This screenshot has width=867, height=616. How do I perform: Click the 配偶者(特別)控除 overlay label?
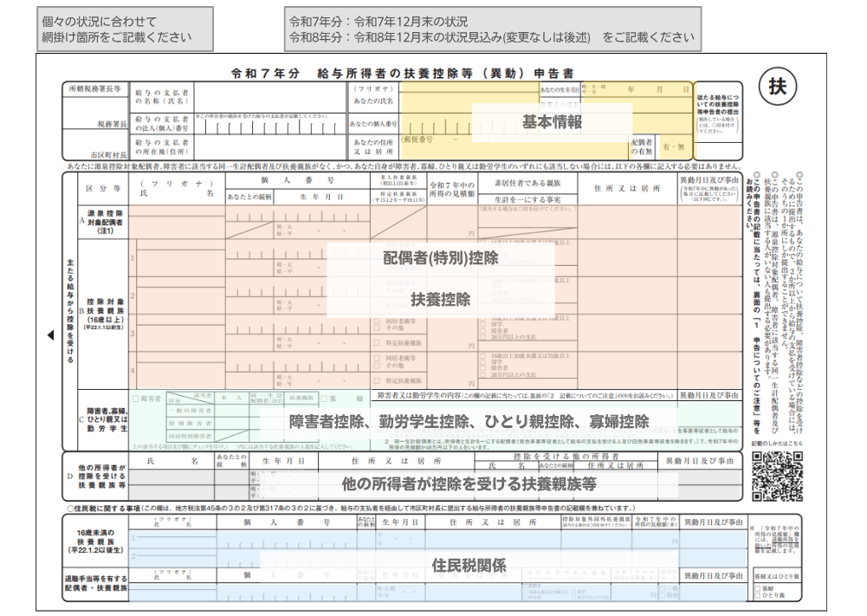point(441,257)
